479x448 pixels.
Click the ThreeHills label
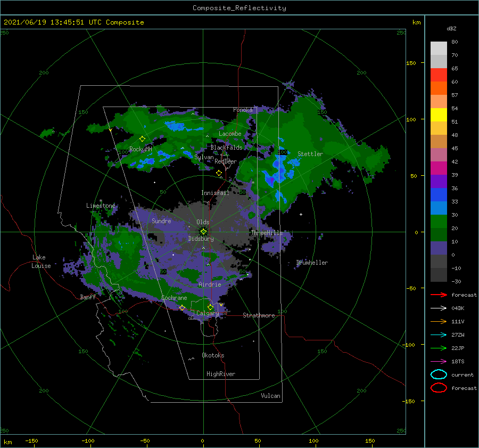pos(267,233)
